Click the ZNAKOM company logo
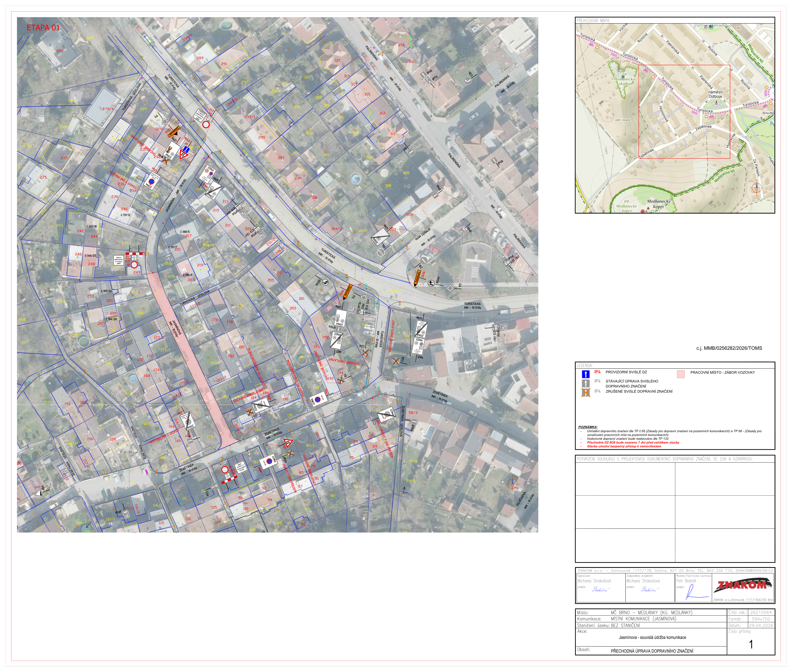This screenshot has height=672, width=792. tap(742, 586)
